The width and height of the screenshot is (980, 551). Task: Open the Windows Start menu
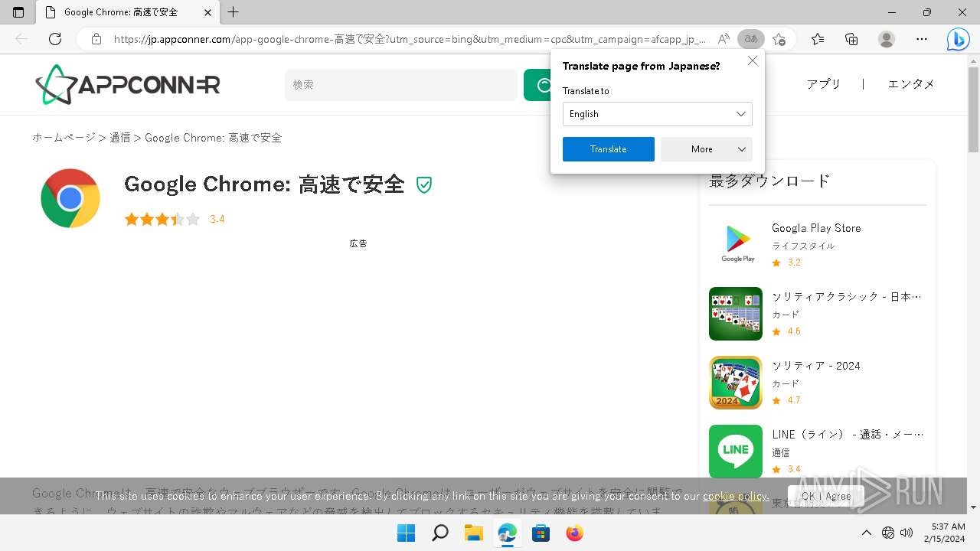pyautogui.click(x=406, y=533)
